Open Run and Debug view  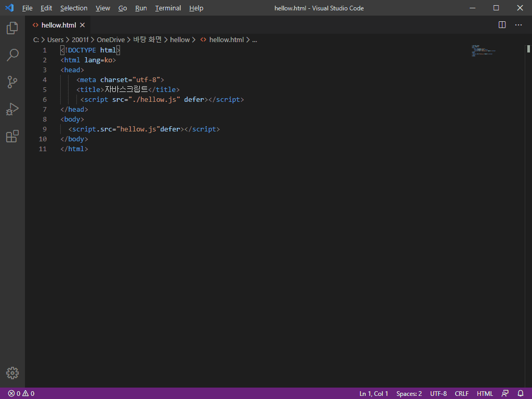[12, 109]
